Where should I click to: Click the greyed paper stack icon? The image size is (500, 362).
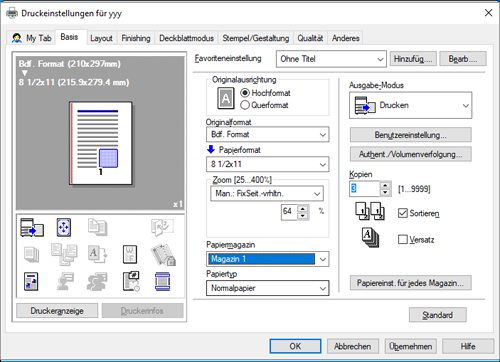click(x=32, y=254)
